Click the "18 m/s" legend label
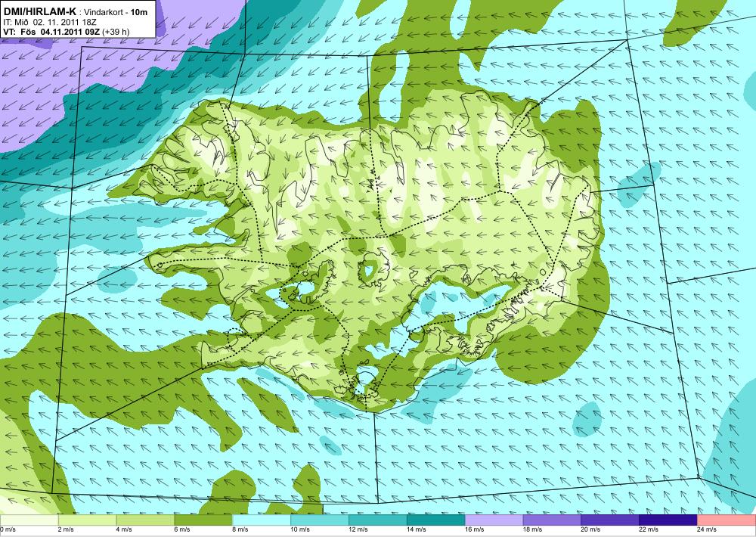 (x=532, y=529)
